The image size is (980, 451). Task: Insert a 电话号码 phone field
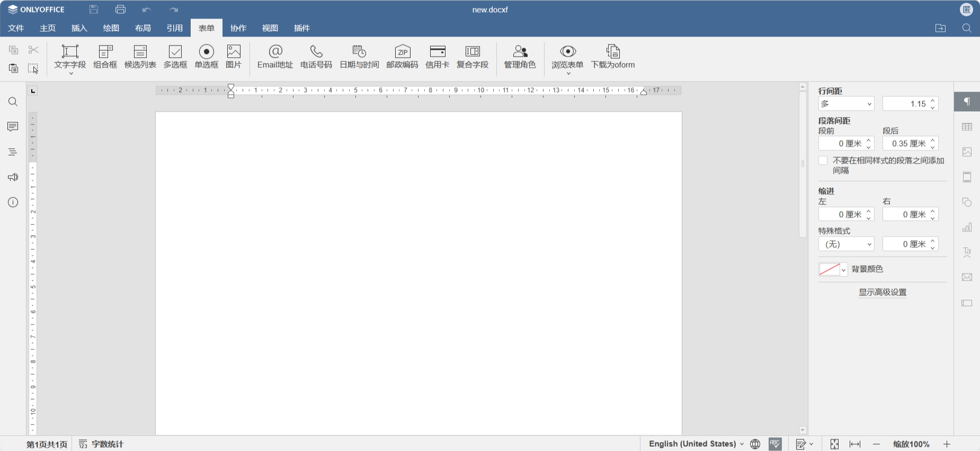(x=316, y=57)
